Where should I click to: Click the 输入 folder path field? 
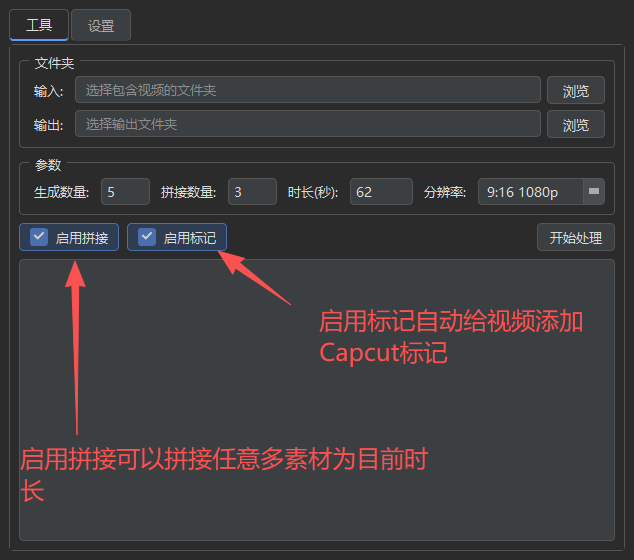coord(307,91)
